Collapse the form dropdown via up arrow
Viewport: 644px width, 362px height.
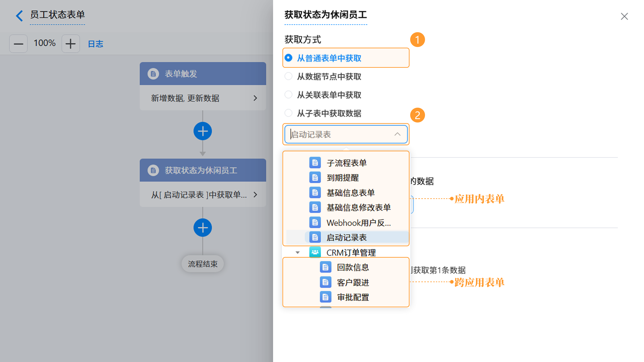(x=397, y=134)
